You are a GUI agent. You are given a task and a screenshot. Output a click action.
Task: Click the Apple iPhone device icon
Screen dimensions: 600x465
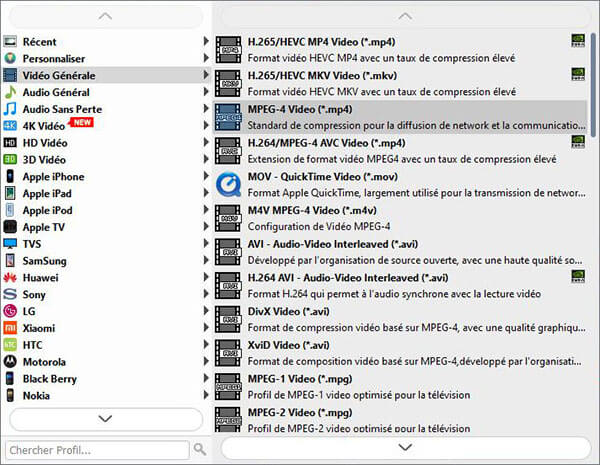[10, 176]
